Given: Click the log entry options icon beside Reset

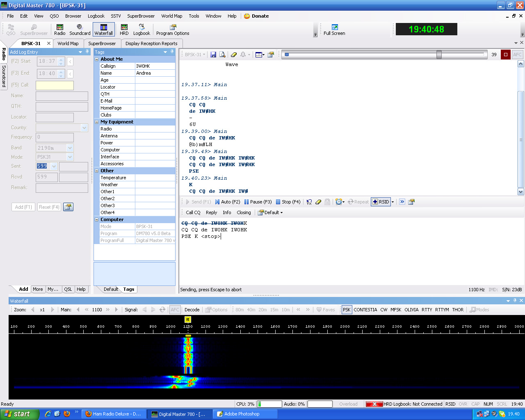Looking at the screenshot, I should 68,207.
